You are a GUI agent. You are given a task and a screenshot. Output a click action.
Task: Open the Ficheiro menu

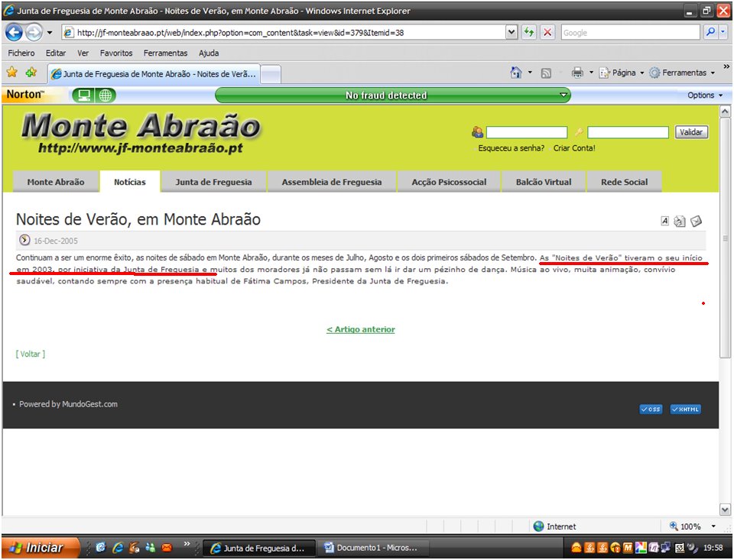21,53
